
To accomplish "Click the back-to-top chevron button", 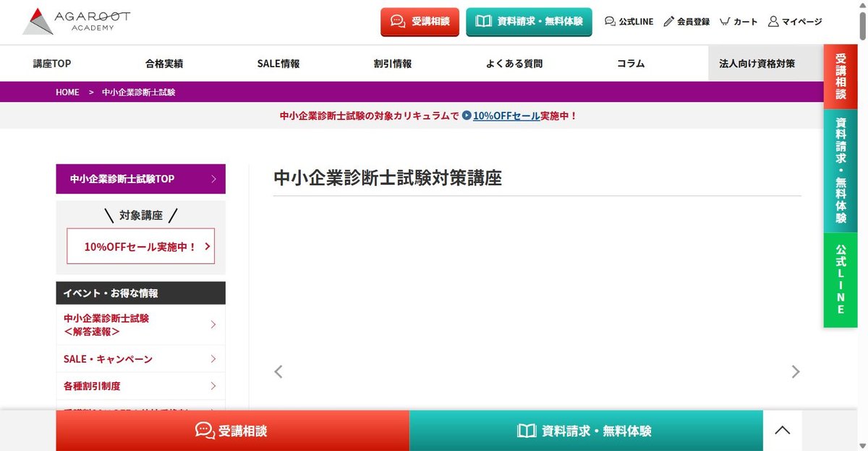I will pyautogui.click(x=783, y=431).
